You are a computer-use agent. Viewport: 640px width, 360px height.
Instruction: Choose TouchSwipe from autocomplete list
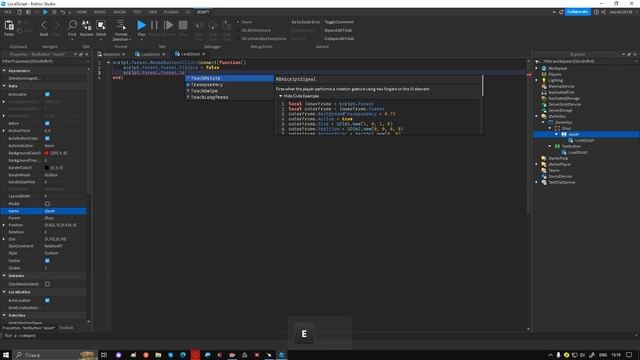(204, 91)
